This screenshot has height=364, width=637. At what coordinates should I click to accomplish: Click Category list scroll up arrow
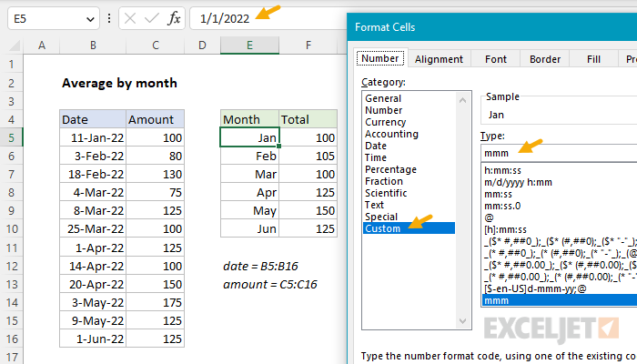click(462, 100)
